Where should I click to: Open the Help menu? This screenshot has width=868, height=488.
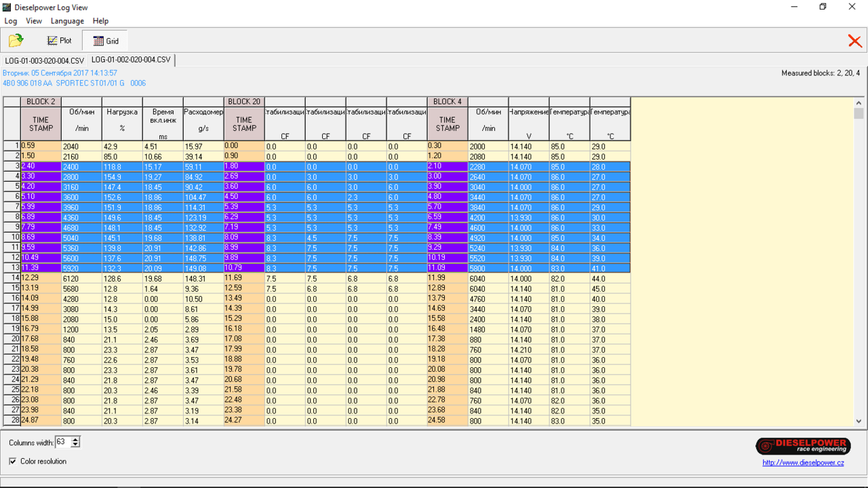pos(100,21)
